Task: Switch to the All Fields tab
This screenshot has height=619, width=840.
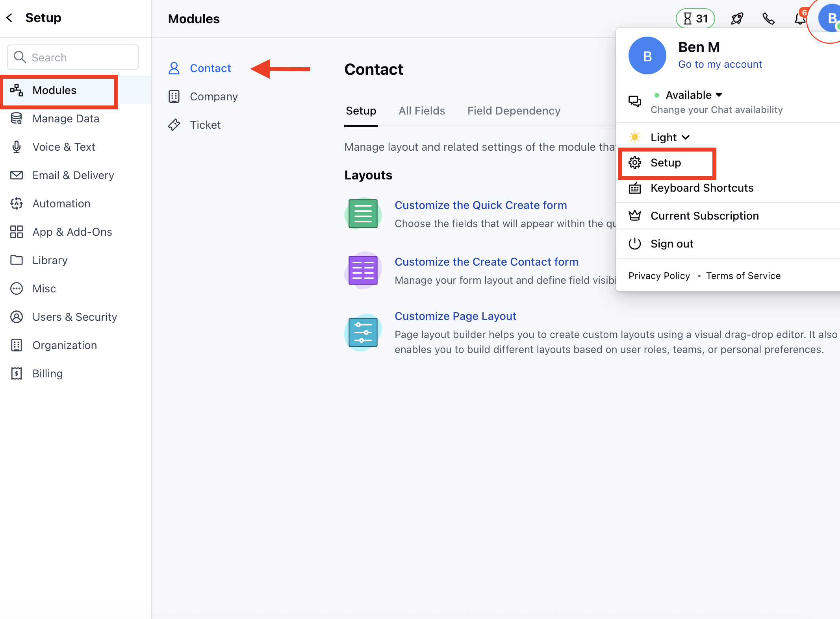Action: tap(422, 111)
